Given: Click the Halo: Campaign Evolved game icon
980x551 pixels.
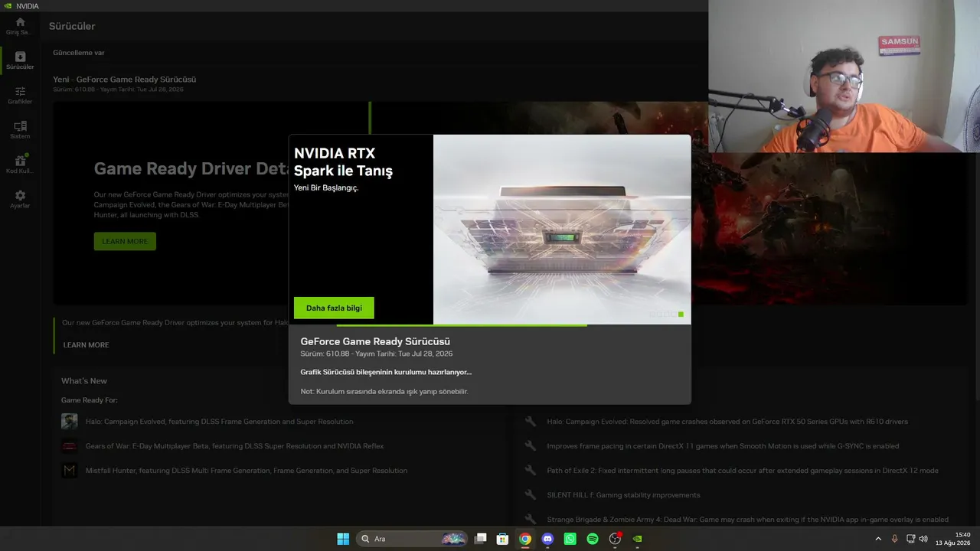Looking at the screenshot, I should [x=70, y=422].
